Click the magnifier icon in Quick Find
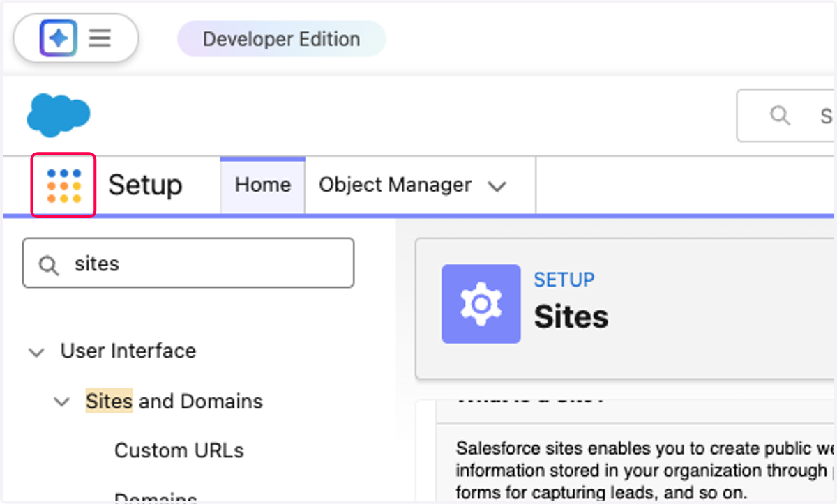837x504 pixels. pos(49,265)
